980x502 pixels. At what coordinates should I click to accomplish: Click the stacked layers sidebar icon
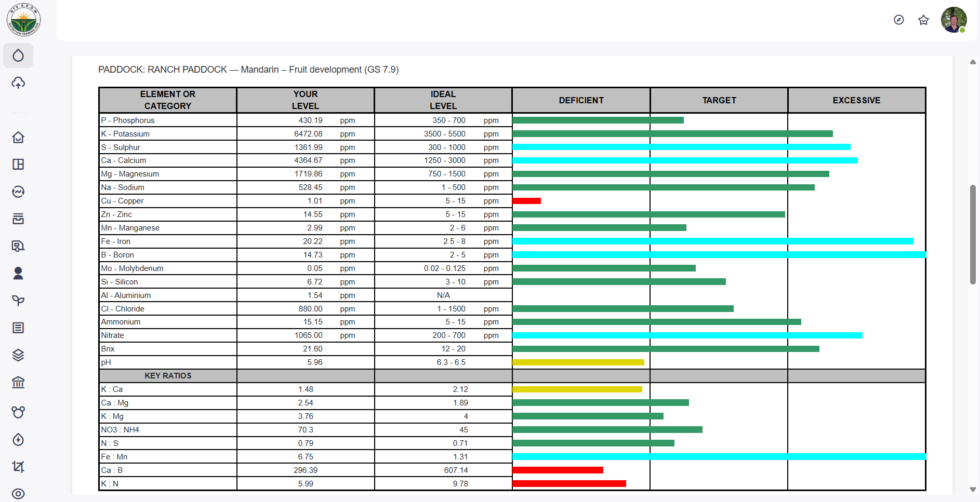point(18,355)
